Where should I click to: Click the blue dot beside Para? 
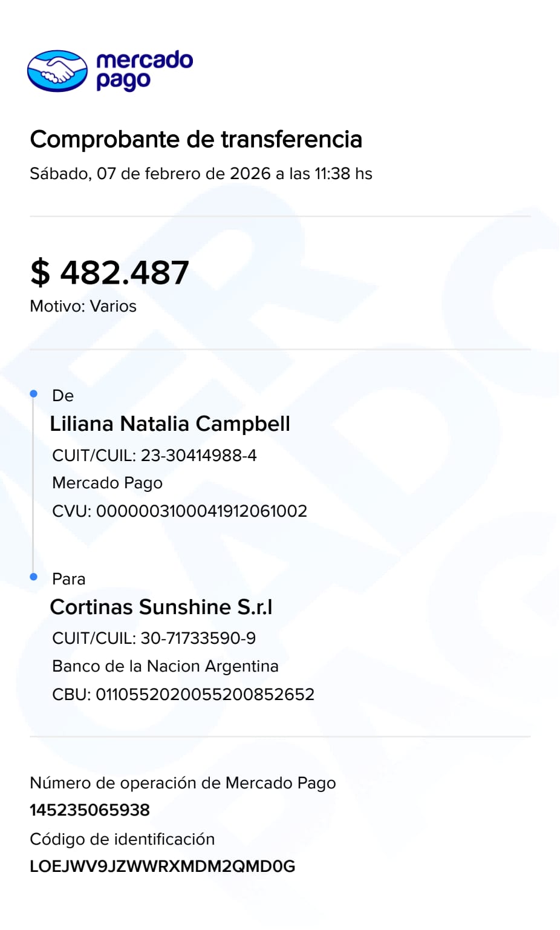click(x=34, y=577)
